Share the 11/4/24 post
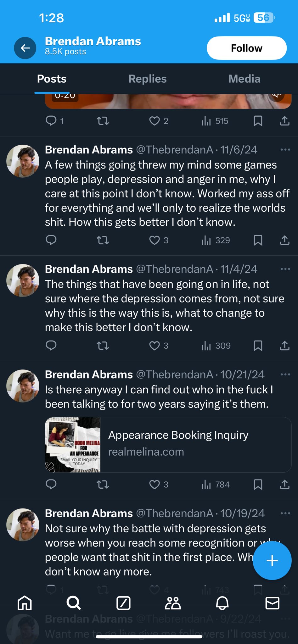Screen dimensions: 298x644 pyautogui.click(x=284, y=346)
